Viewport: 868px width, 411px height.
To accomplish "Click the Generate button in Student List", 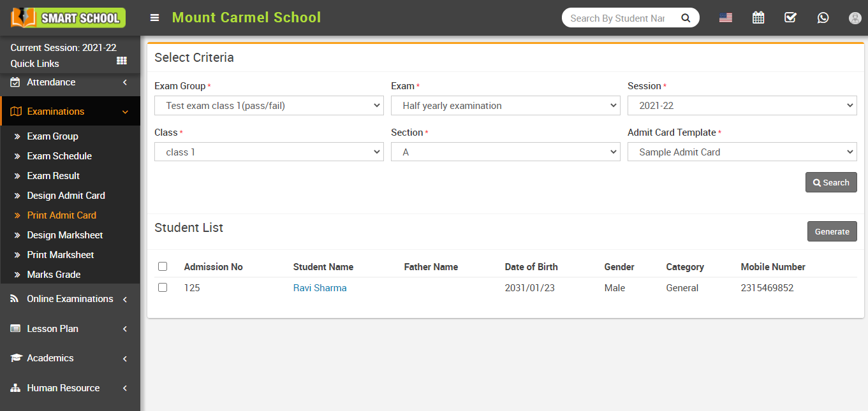I will point(832,231).
